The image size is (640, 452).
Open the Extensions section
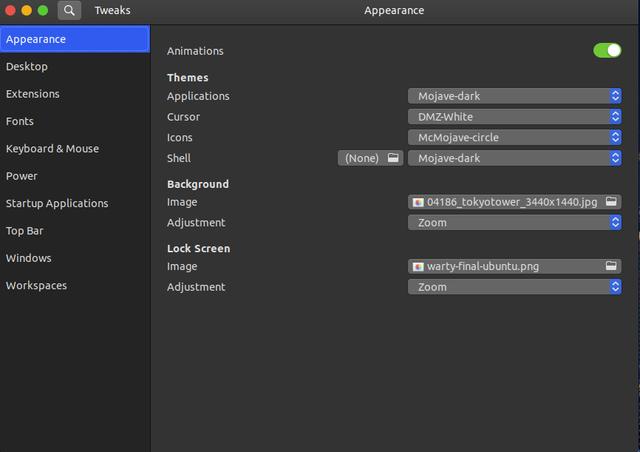(x=75, y=94)
